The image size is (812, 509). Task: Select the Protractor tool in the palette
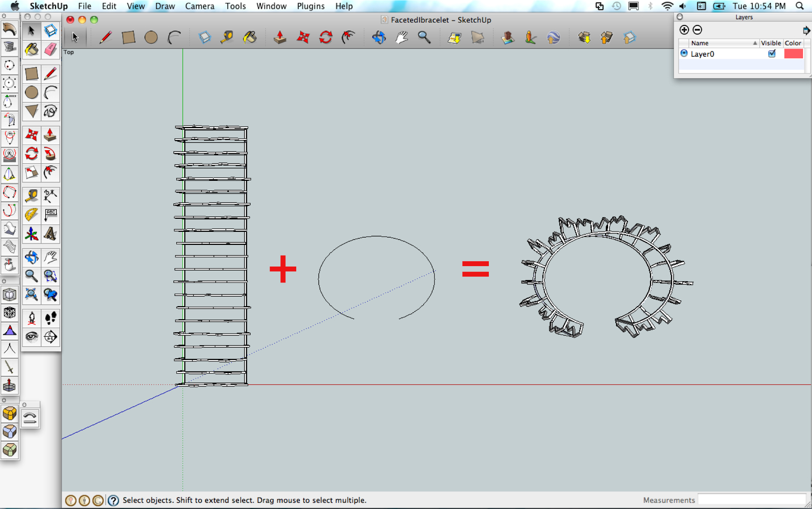31,215
